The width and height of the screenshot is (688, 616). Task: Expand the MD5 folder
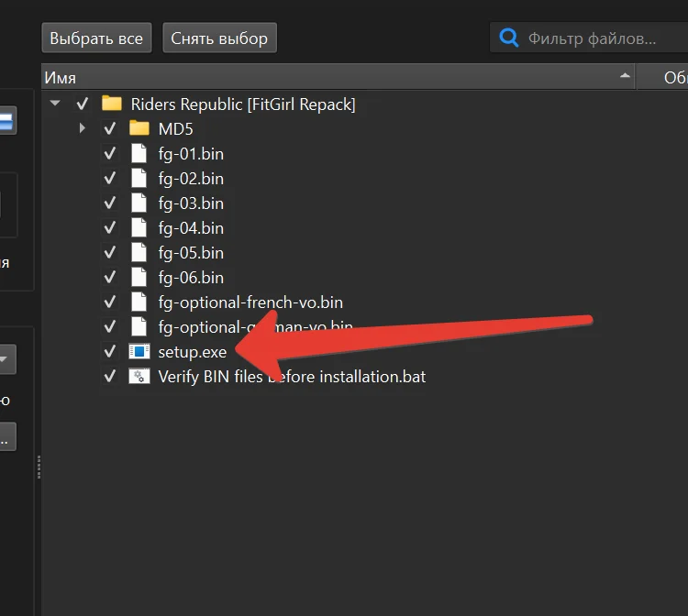coord(83,128)
